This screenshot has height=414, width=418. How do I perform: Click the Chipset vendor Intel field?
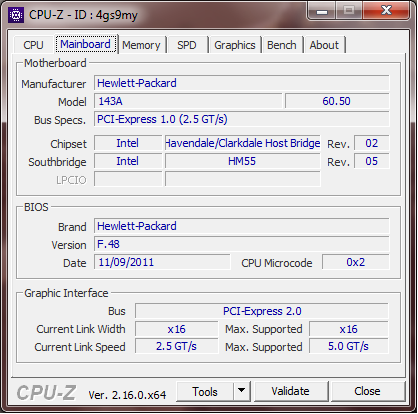[128, 143]
